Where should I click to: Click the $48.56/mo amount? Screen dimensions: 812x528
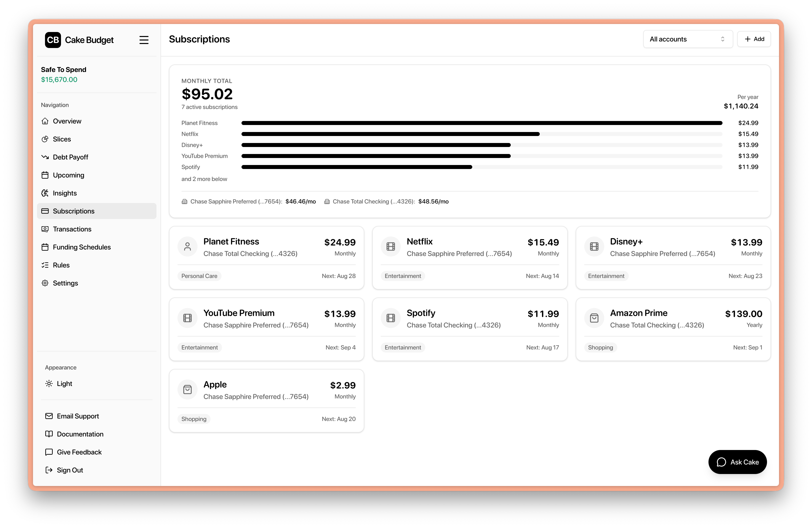[433, 201]
